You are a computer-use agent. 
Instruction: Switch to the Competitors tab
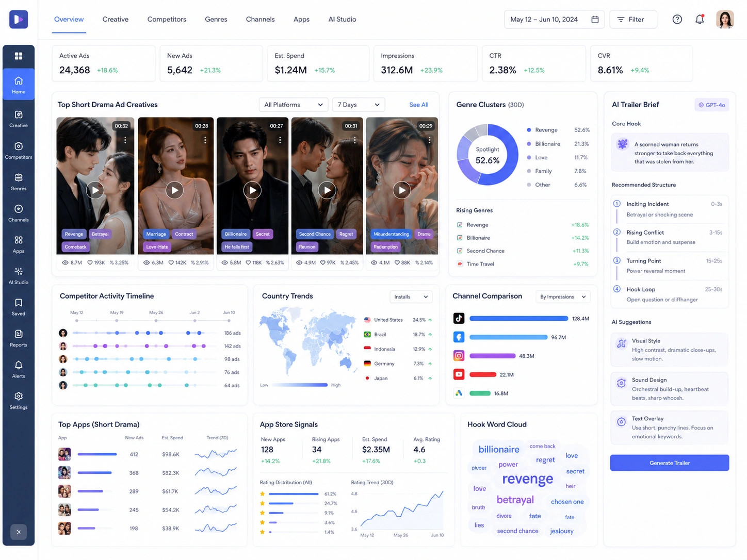click(x=167, y=19)
